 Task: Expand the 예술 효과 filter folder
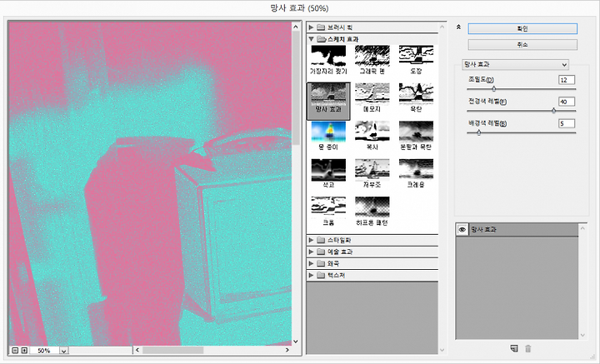(311, 252)
